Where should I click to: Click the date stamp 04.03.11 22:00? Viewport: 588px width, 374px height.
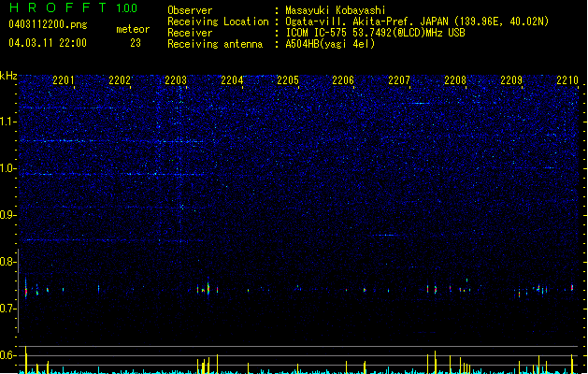click(x=48, y=43)
